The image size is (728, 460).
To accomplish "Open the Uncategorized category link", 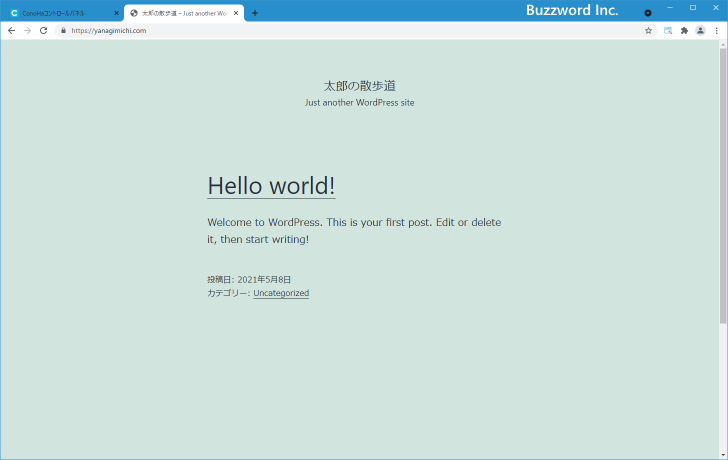I will point(281,293).
